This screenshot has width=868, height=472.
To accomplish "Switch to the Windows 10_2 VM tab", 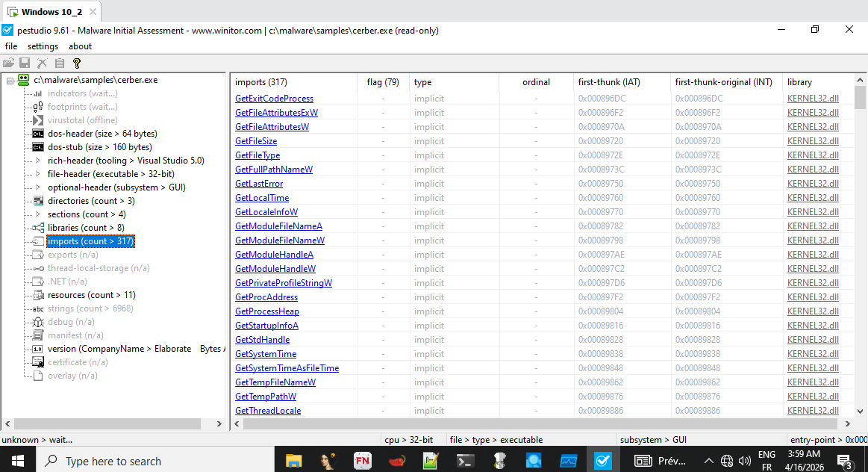I will pyautogui.click(x=52, y=12).
